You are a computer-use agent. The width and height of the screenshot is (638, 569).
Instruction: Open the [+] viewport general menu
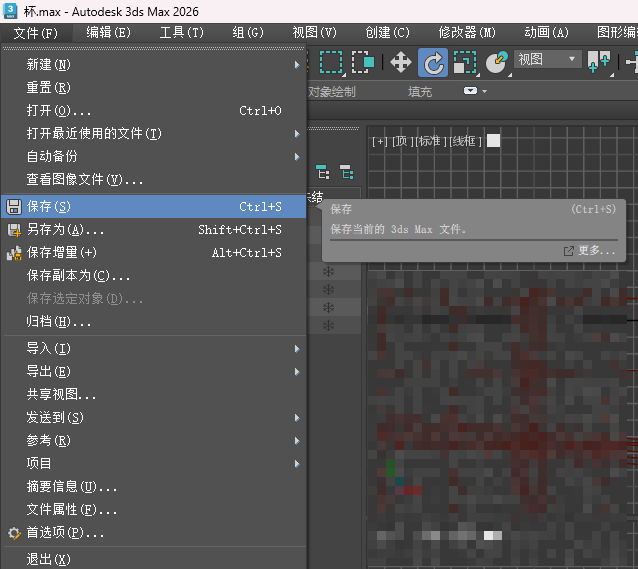coord(380,141)
